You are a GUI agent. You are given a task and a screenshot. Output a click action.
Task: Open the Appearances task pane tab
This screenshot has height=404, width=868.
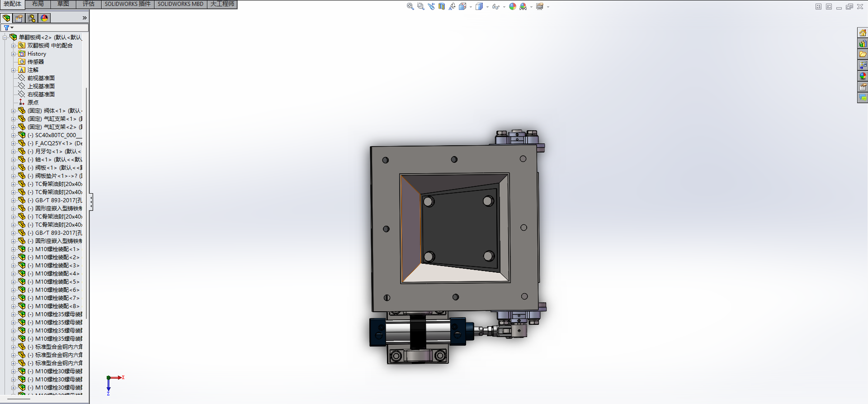coord(863,76)
